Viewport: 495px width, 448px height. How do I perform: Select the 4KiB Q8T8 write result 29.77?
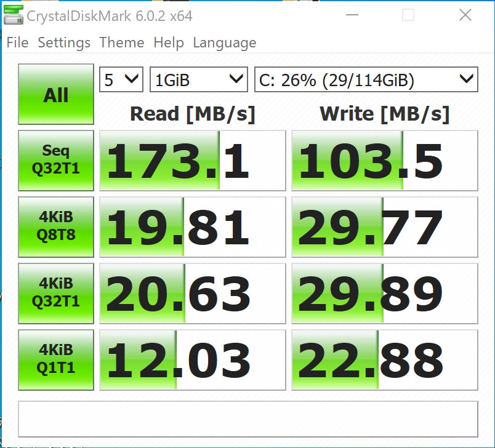[385, 227]
